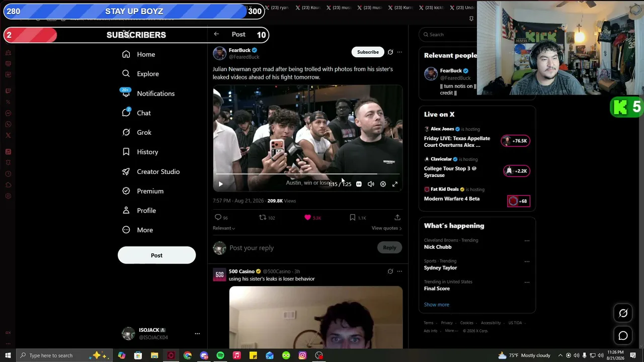Image resolution: width=644 pixels, height=362 pixels.
Task: Open more options for Sydney Taylor trend
Action: [527, 261]
